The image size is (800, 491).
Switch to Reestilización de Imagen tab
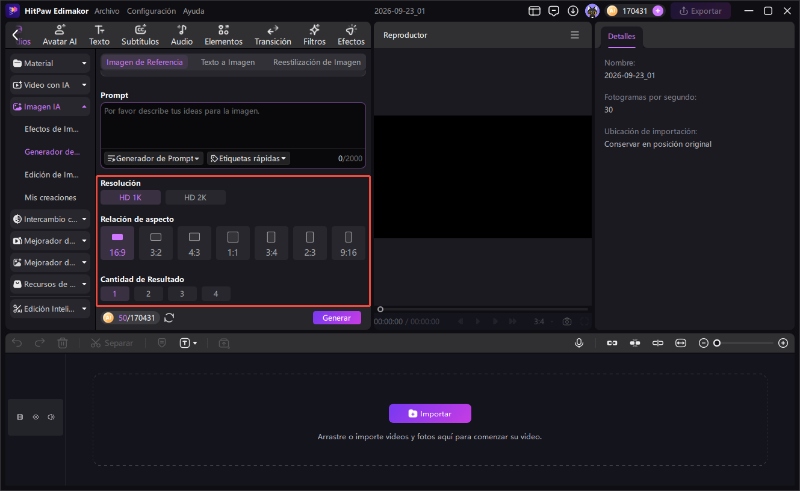317,62
